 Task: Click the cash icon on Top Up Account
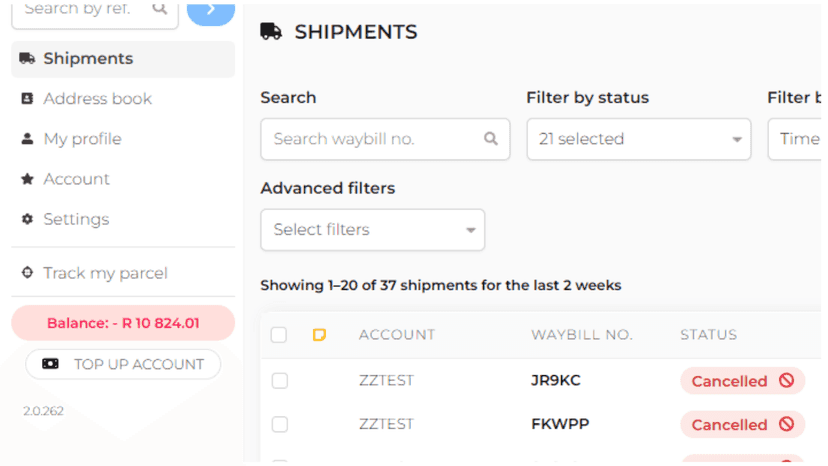tap(50, 364)
